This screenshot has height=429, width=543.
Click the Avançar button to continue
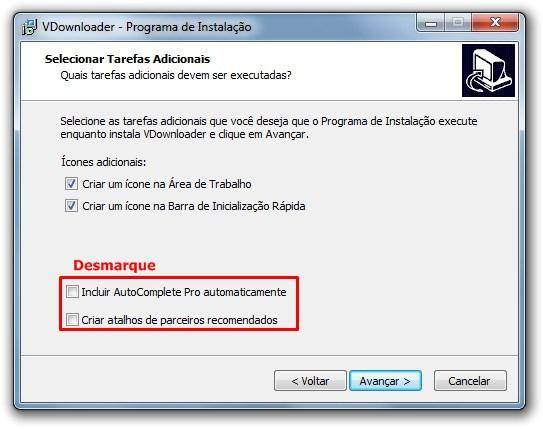[385, 381]
